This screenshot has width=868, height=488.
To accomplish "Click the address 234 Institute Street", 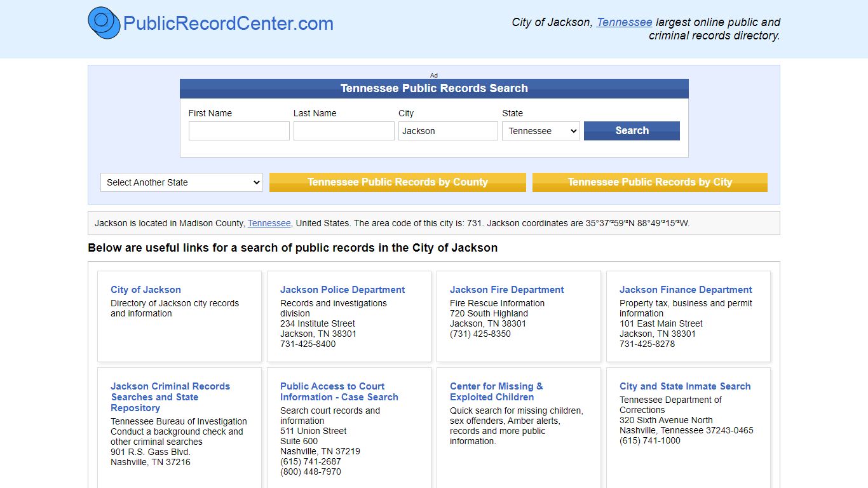I will pyautogui.click(x=318, y=323).
